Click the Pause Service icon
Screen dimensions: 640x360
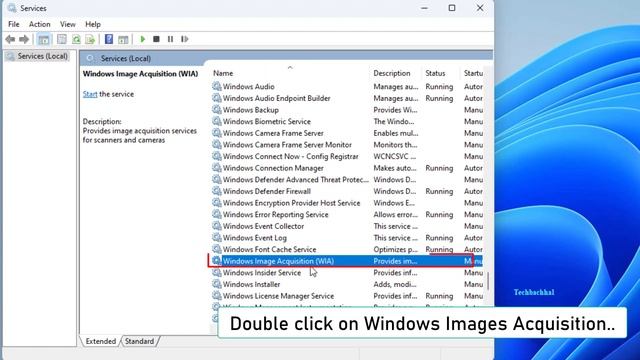pos(170,39)
